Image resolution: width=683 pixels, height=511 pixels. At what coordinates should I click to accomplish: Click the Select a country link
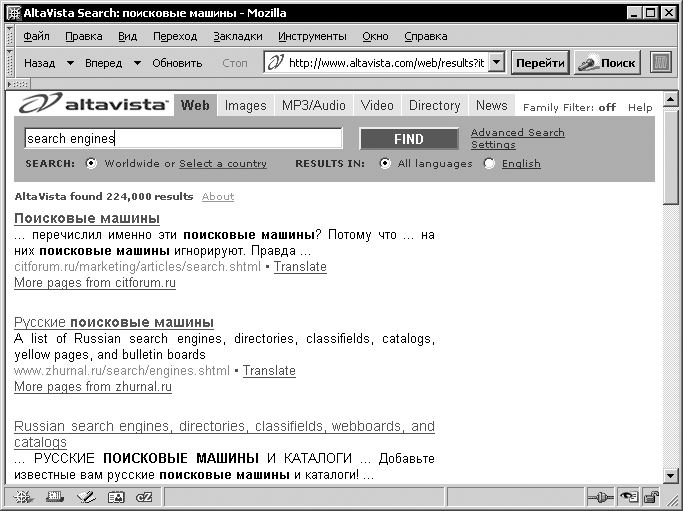click(x=223, y=164)
